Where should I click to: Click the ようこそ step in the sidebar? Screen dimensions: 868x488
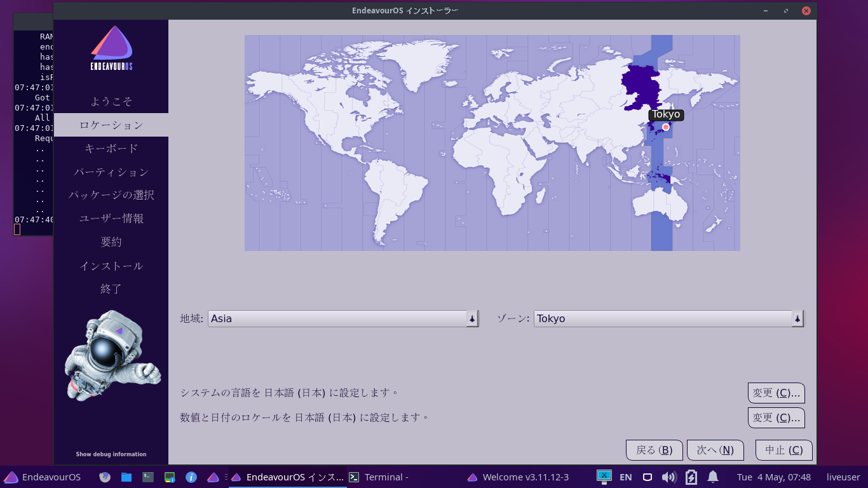tap(111, 101)
